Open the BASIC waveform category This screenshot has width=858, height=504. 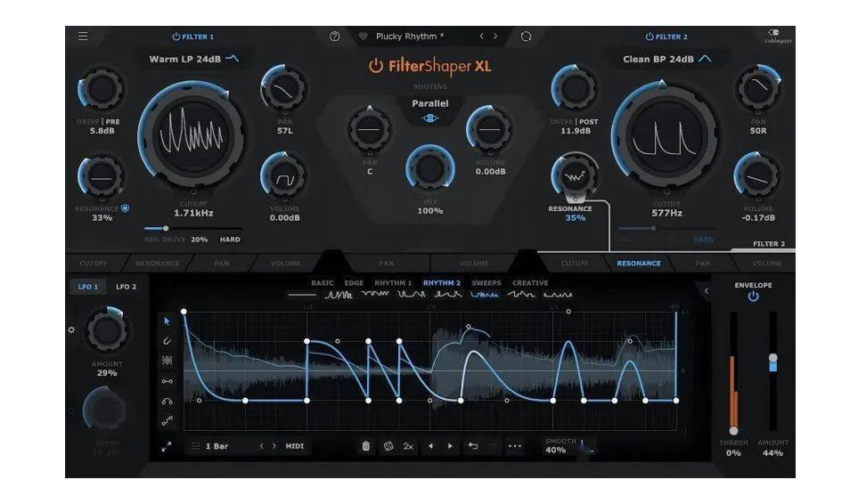coord(323,282)
